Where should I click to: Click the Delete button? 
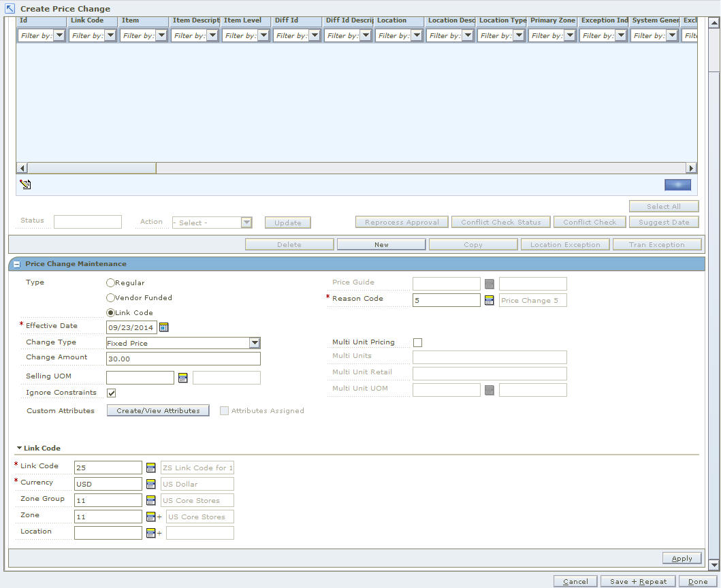[x=289, y=244]
